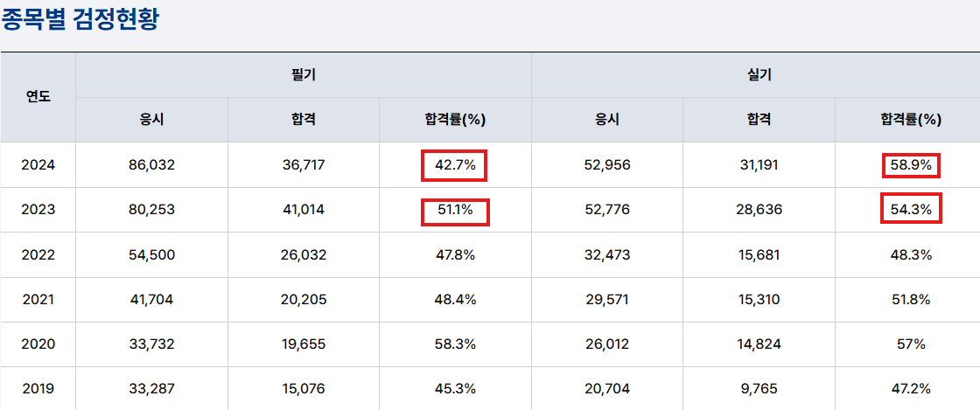This screenshot has width=980, height=410.
Task: Click the highlighted 42.7% pass rate
Action: pos(454,165)
